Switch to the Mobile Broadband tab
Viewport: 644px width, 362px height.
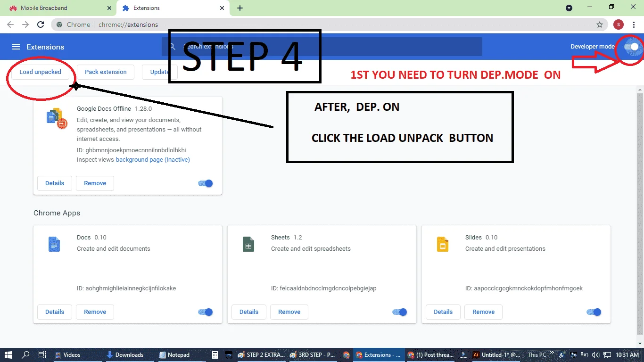[58, 8]
